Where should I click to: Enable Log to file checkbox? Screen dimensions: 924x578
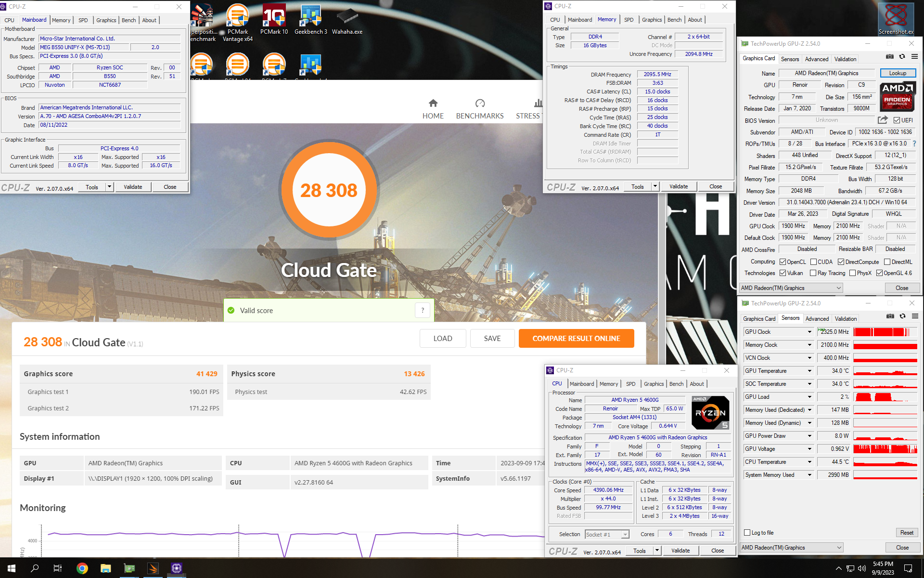point(747,533)
